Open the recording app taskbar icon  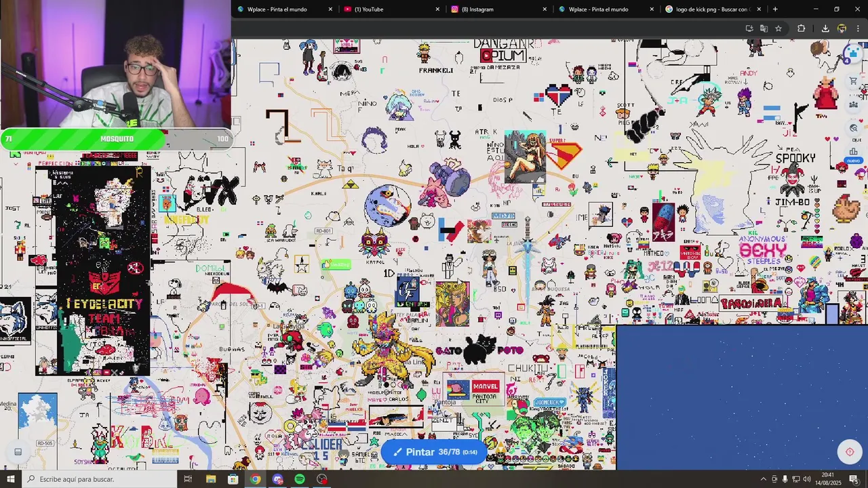322,479
